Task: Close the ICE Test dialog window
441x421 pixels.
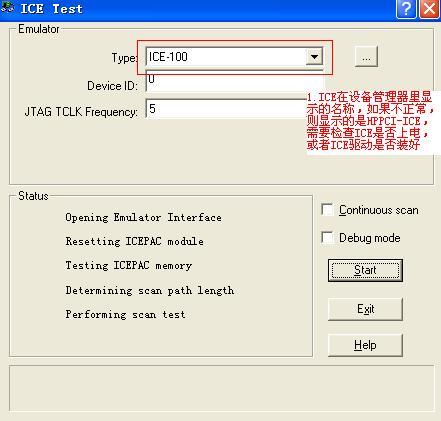Action: tap(429, 8)
